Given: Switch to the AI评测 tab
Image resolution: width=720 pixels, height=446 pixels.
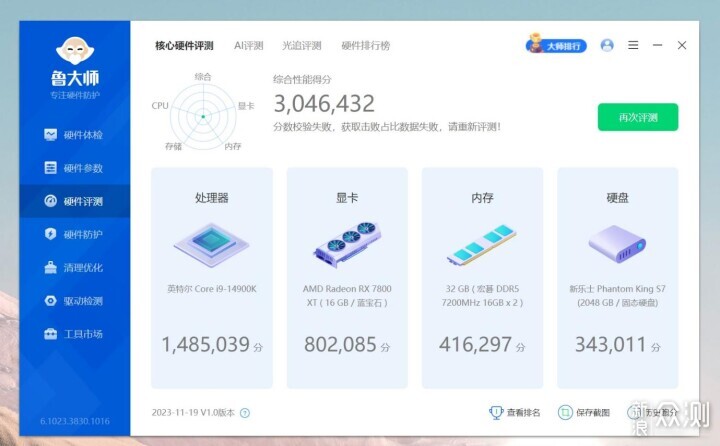Looking at the screenshot, I should (x=248, y=45).
